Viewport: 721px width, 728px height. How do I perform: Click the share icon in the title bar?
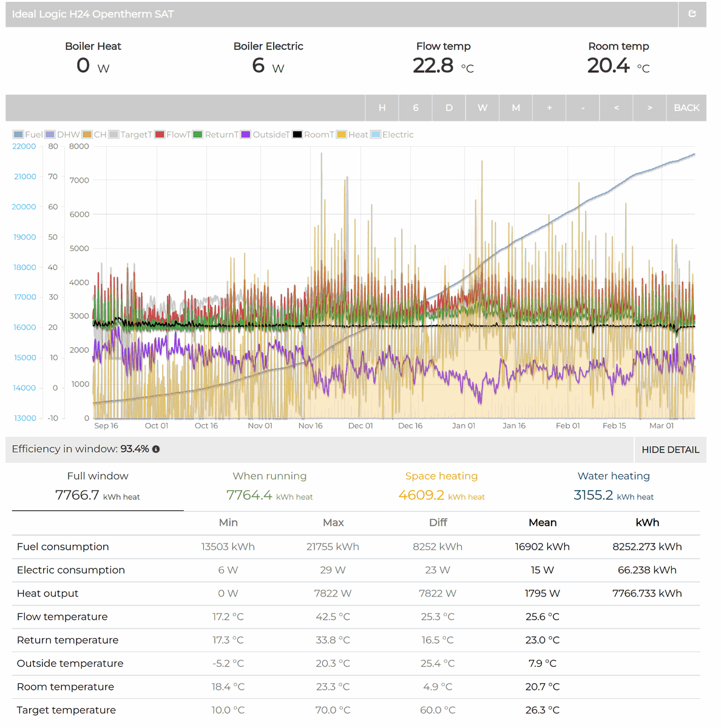pyautogui.click(x=692, y=14)
